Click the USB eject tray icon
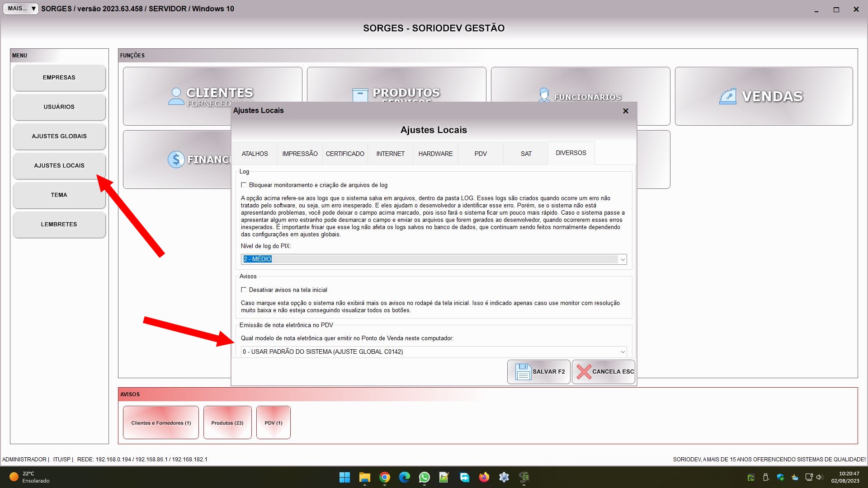868x488 pixels. (766, 477)
